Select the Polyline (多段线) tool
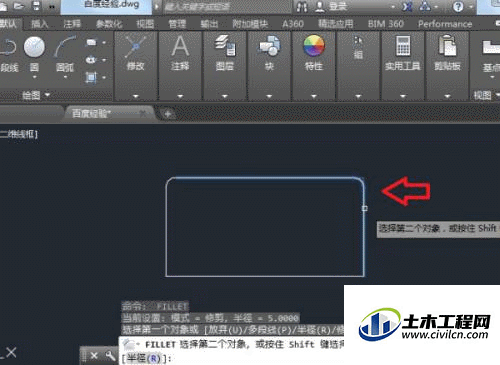 pos(8,47)
